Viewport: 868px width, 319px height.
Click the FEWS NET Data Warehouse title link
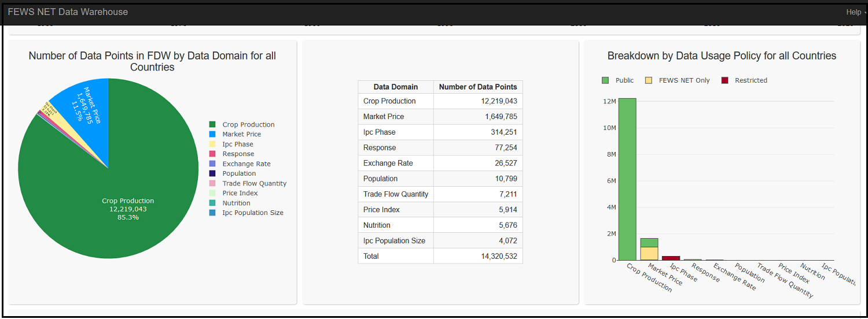point(68,12)
